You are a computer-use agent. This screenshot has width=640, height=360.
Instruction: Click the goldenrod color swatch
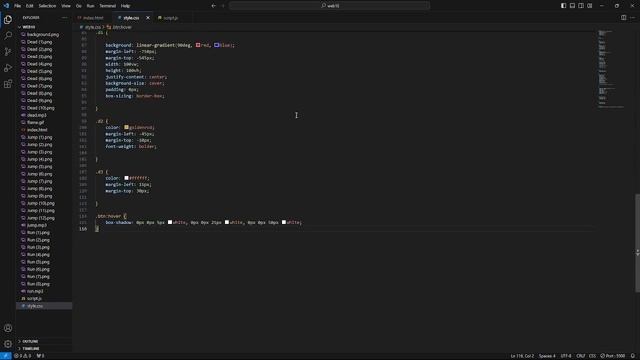(x=127, y=127)
